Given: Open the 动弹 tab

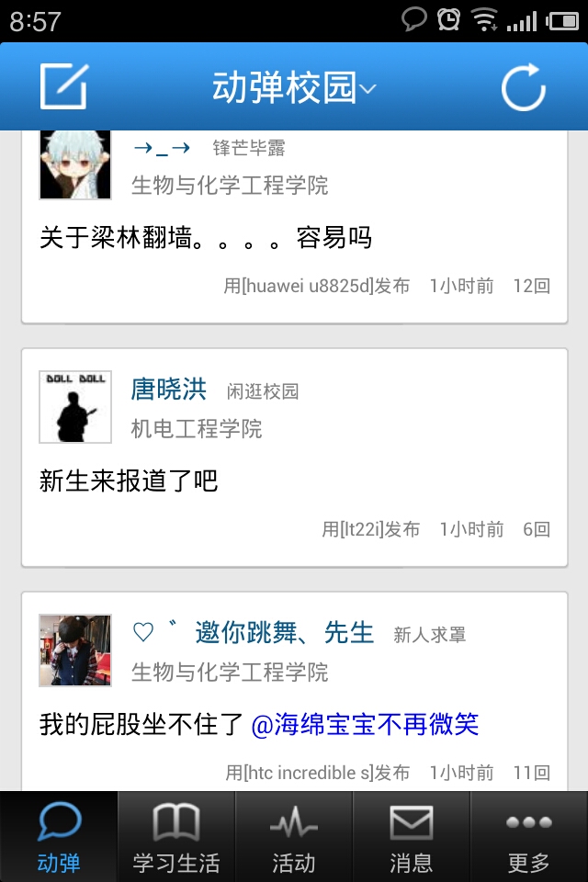Looking at the screenshot, I should [59, 837].
